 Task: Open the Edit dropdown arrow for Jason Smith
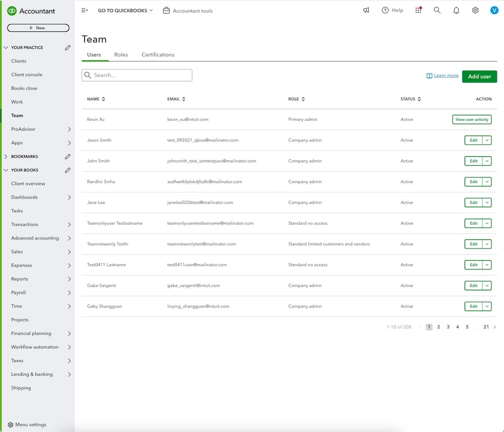tap(487, 140)
